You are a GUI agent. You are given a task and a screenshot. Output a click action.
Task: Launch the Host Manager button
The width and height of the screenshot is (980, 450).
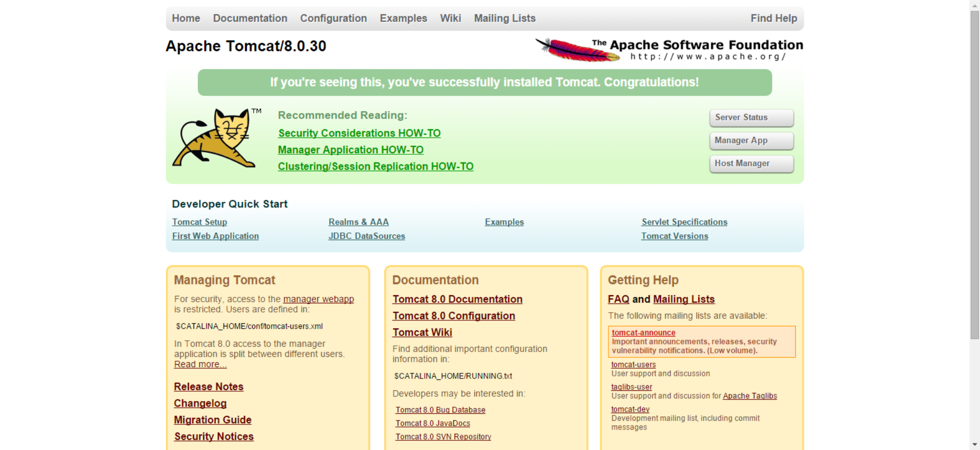coord(751,163)
